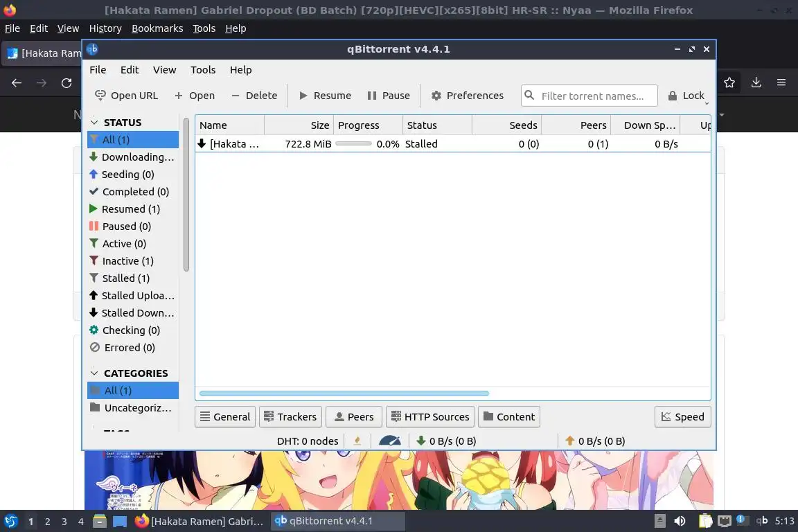Click the search magnifier icon in filter
Viewport: 798px width, 532px height.
tap(529, 95)
